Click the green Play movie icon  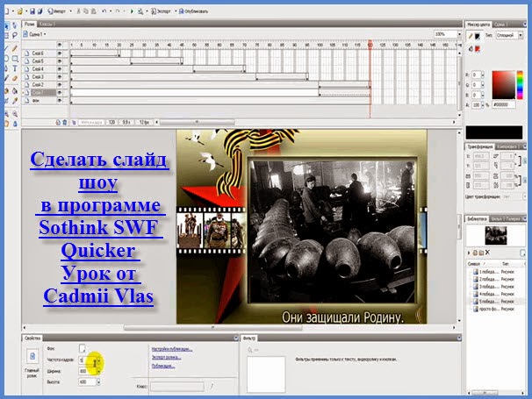pyautogui.click(x=132, y=11)
